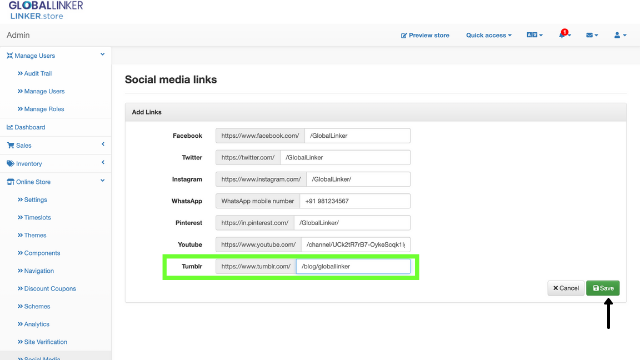Click the WhatsApp mobile number prefix label
This screenshot has height=360, width=640.
258,201
